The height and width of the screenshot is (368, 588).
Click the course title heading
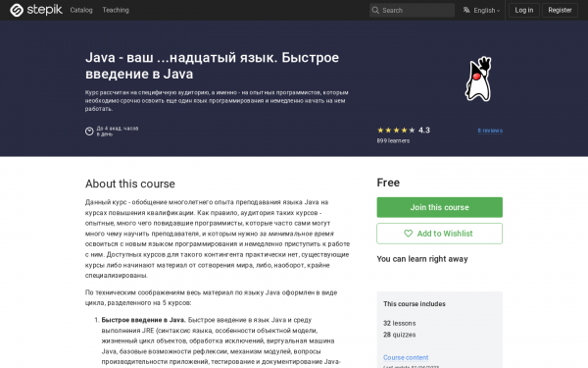(212, 66)
